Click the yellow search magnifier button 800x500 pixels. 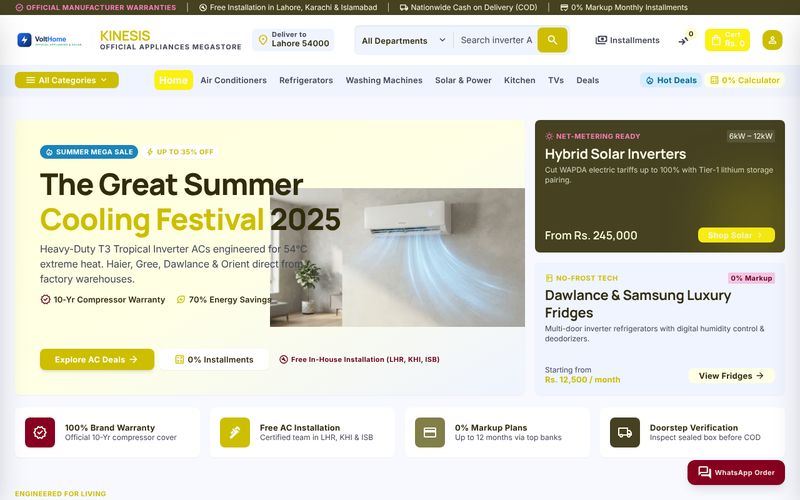(552, 40)
